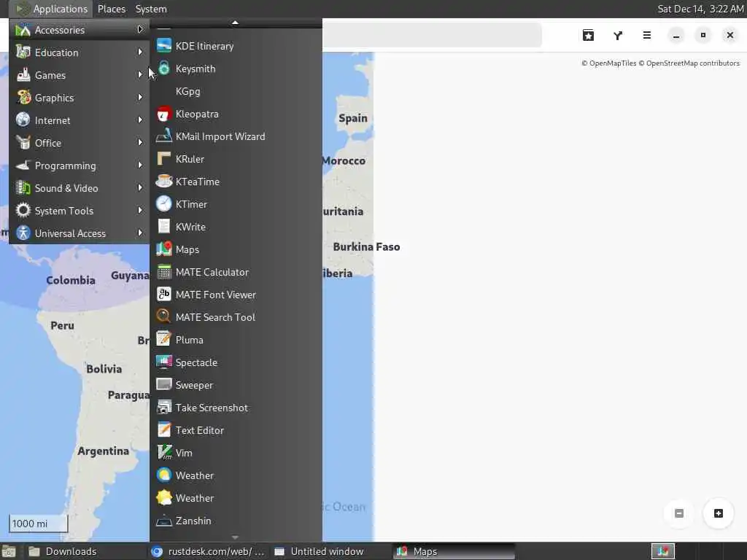The image size is (747, 560).
Task: Click Take Screenshot entry
Action: 236,408
